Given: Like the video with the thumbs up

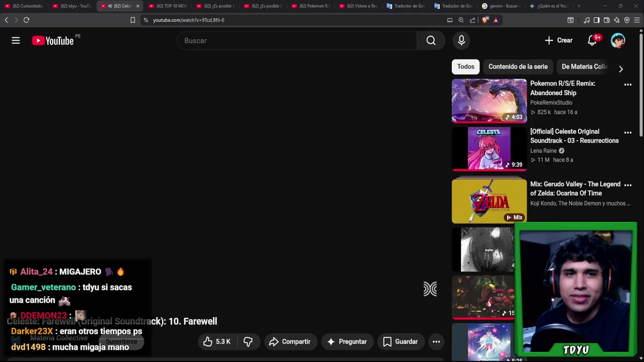Looking at the screenshot, I should pos(217,342).
